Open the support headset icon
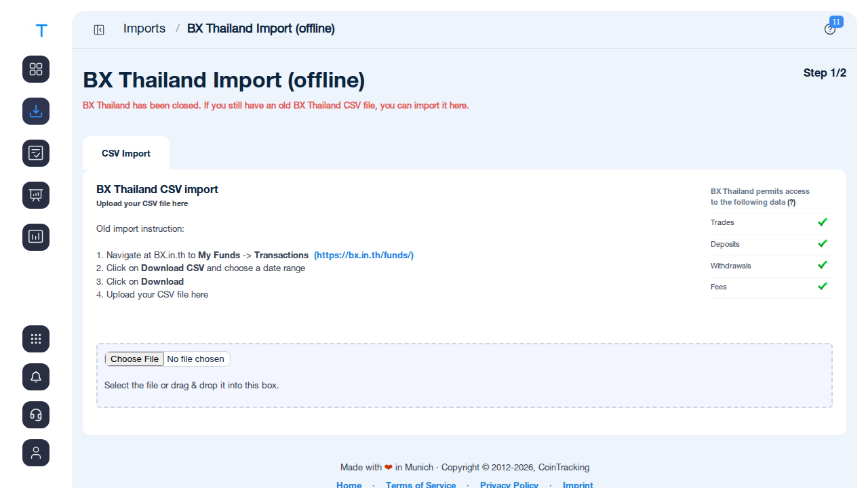 (x=36, y=415)
